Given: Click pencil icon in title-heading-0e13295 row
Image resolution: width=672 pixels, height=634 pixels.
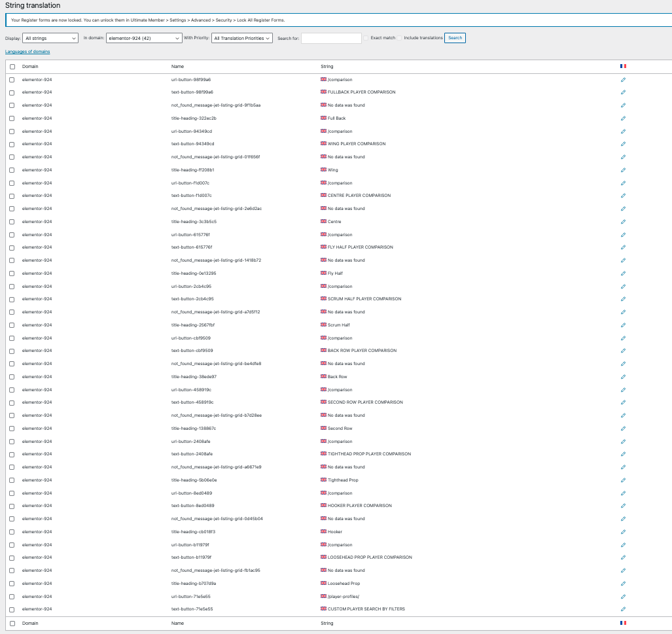Looking at the screenshot, I should [x=623, y=273].
